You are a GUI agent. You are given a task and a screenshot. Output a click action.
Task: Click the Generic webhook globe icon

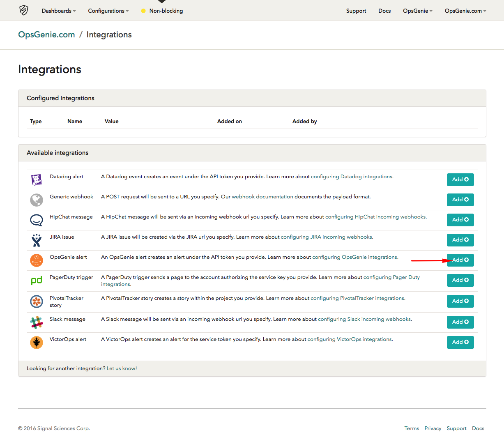point(37,200)
